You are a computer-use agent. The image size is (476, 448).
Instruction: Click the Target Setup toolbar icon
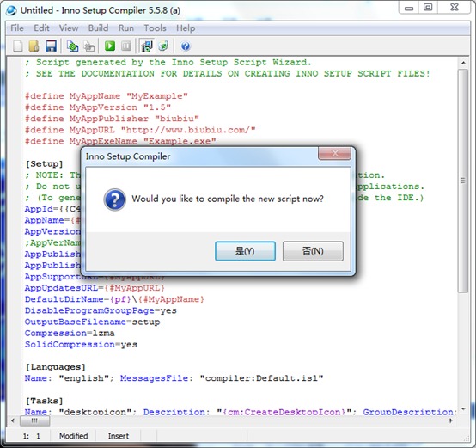tap(147, 46)
